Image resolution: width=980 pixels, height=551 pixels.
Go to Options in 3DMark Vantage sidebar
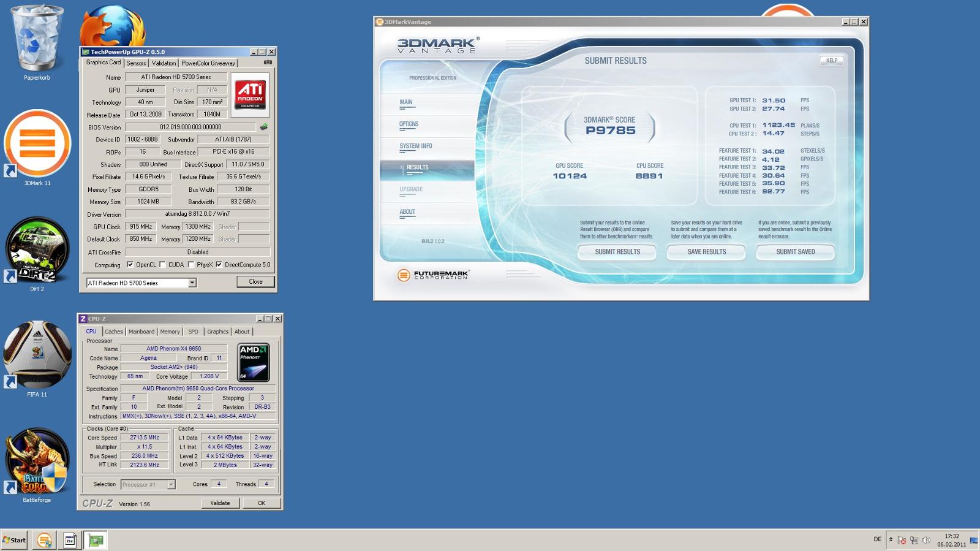point(409,124)
